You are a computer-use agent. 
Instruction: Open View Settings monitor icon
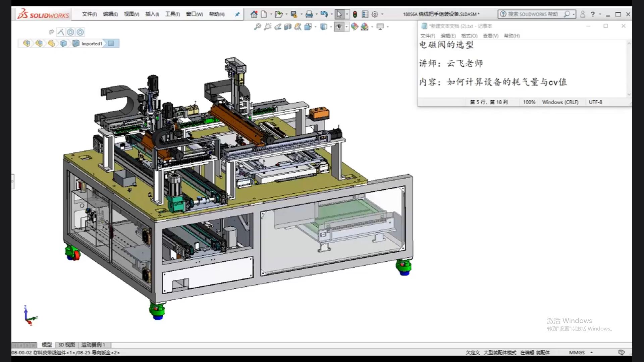[380, 26]
